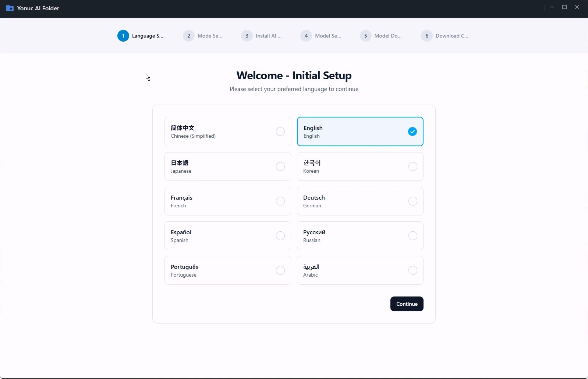Select the Português radio button
588x379 pixels.
[x=280, y=270]
